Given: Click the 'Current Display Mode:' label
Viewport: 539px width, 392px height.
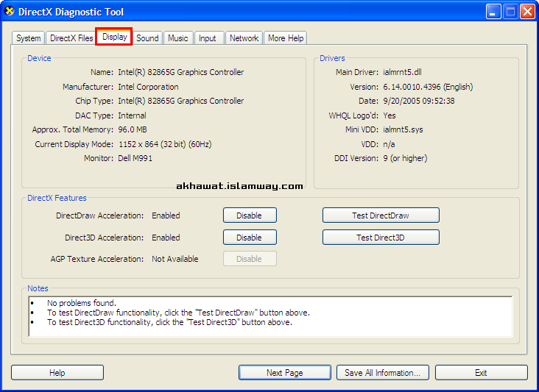Looking at the screenshot, I should pyautogui.click(x=74, y=144).
